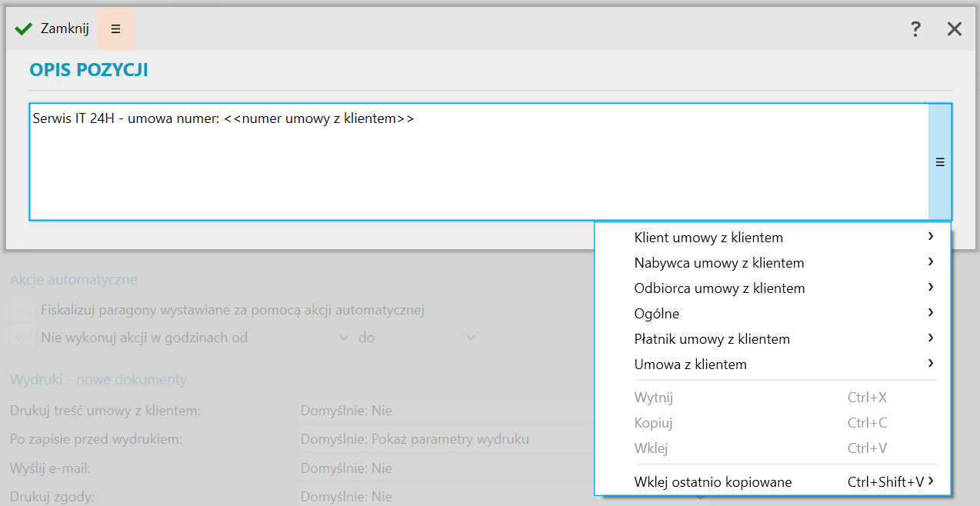Close the Opis pozycji dialog window
The height and width of the screenshot is (506, 980).
point(955,29)
